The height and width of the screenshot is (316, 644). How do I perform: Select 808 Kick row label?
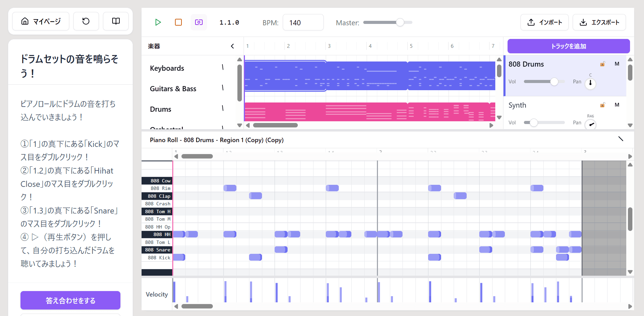[x=157, y=258]
